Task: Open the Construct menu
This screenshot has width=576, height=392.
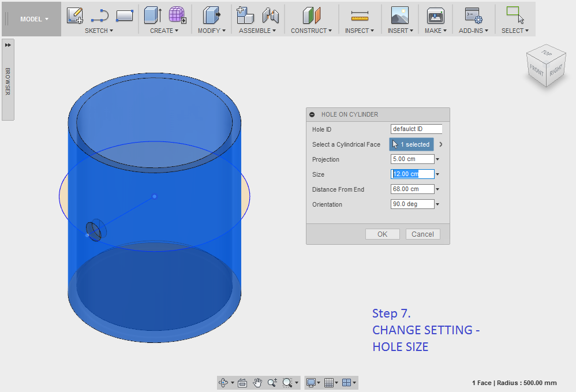Action: pos(311,31)
